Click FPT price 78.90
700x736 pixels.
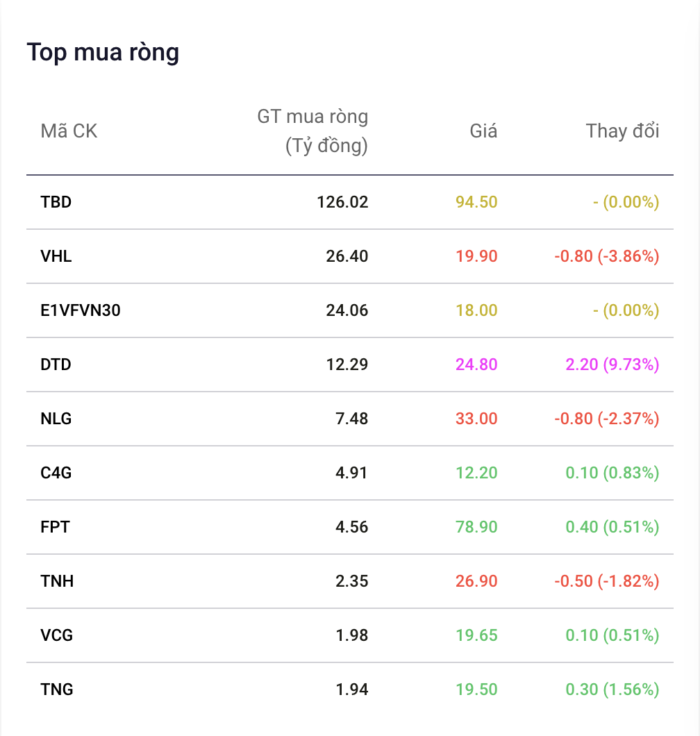click(476, 527)
